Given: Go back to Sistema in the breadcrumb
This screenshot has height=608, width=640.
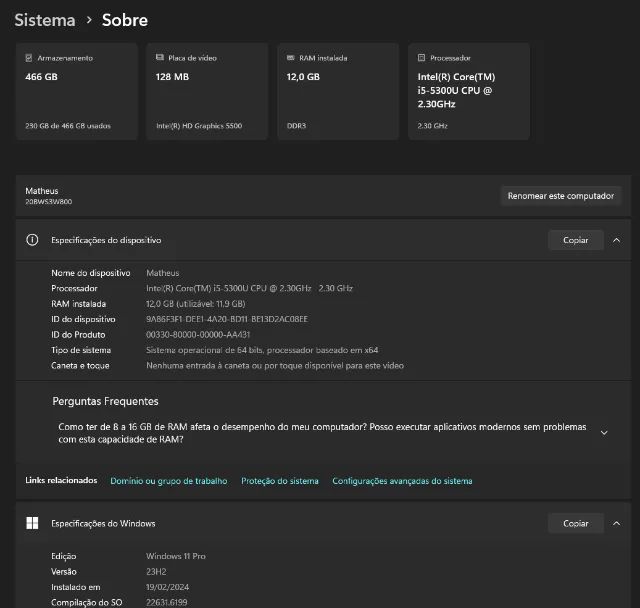Looking at the screenshot, I should (44, 19).
